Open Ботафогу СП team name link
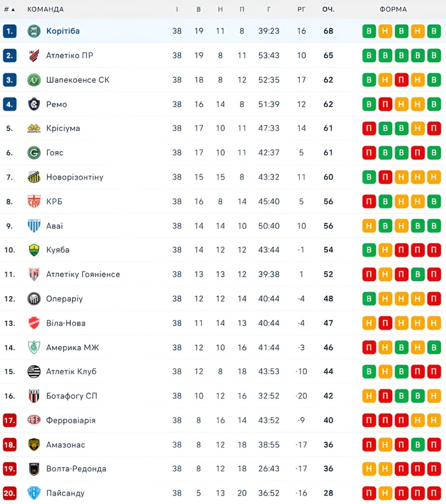The width and height of the screenshot is (446, 504). click(x=71, y=396)
